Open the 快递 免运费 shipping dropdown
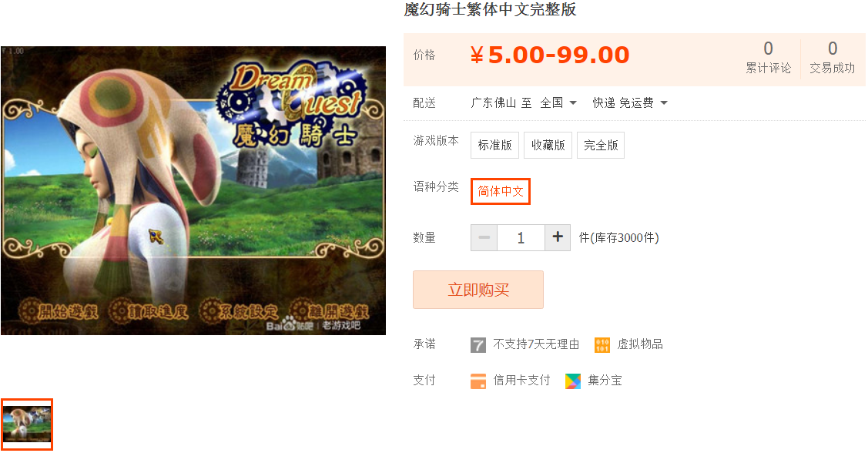The width and height of the screenshot is (868, 453). click(630, 103)
